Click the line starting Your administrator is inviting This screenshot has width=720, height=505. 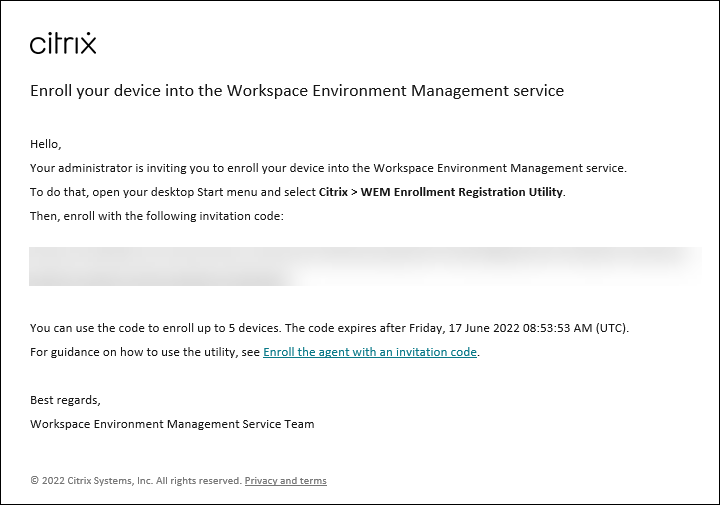[328, 168]
